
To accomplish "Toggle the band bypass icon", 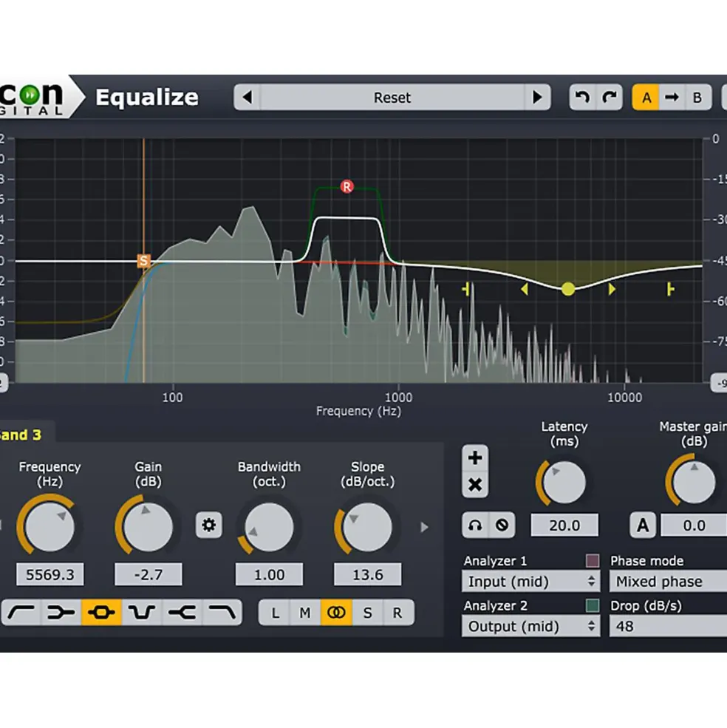I will click(502, 525).
